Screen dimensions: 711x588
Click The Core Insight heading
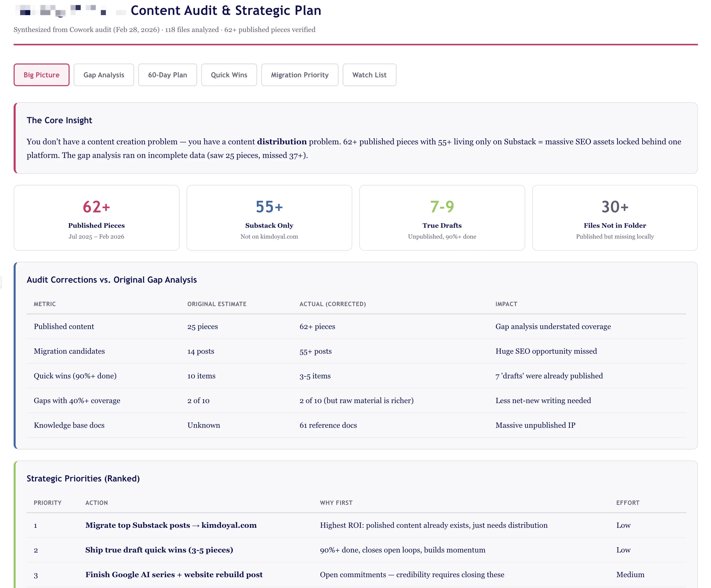click(x=60, y=120)
